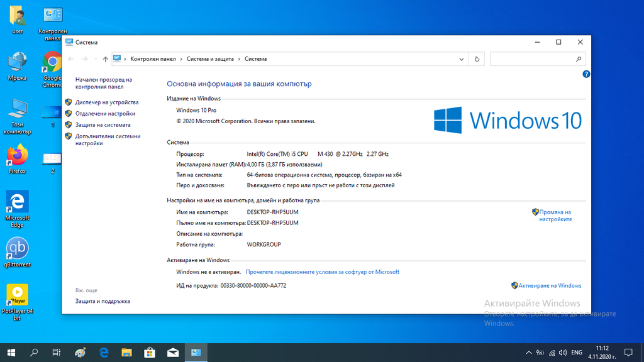The image size is (644, 362).
Task: Launch PotPlayer 64 bit shortcut
Action: click(x=17, y=302)
